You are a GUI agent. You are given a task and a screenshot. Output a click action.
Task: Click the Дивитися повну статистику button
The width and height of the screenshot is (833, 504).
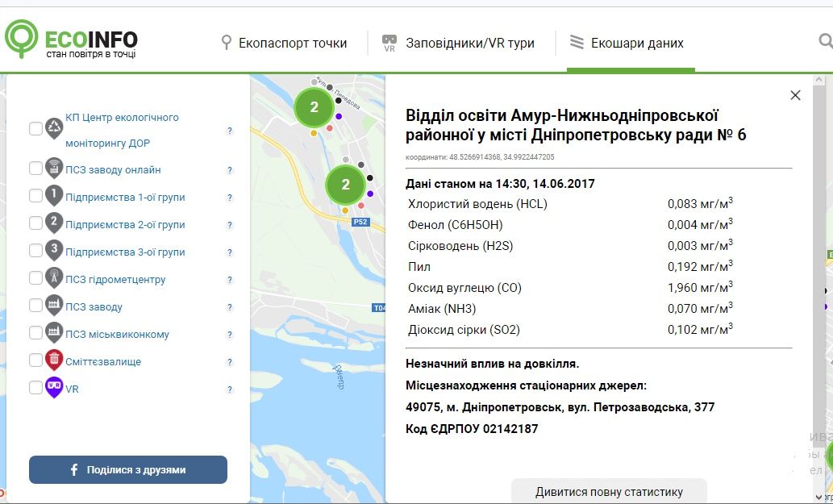[608, 492]
